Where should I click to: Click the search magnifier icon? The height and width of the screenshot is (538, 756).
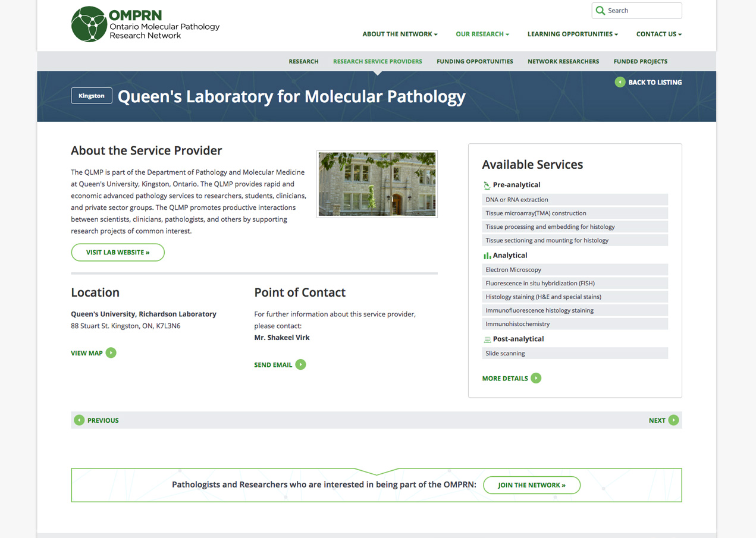pos(600,11)
